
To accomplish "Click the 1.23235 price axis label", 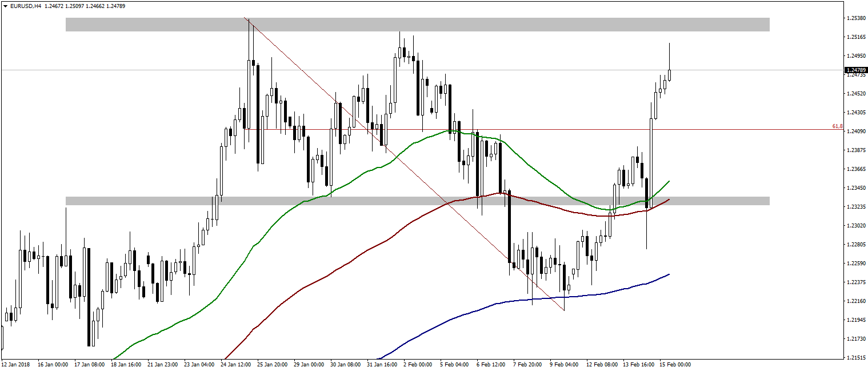I will 855,207.
